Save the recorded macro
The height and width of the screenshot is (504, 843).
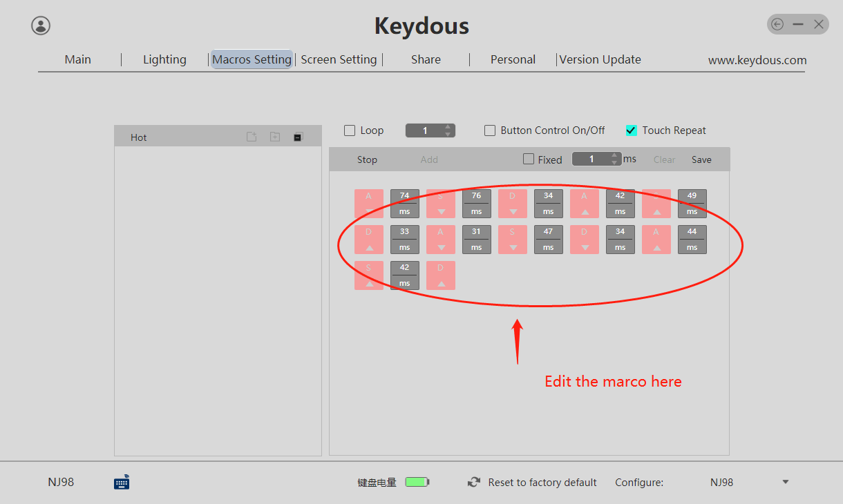(x=701, y=159)
